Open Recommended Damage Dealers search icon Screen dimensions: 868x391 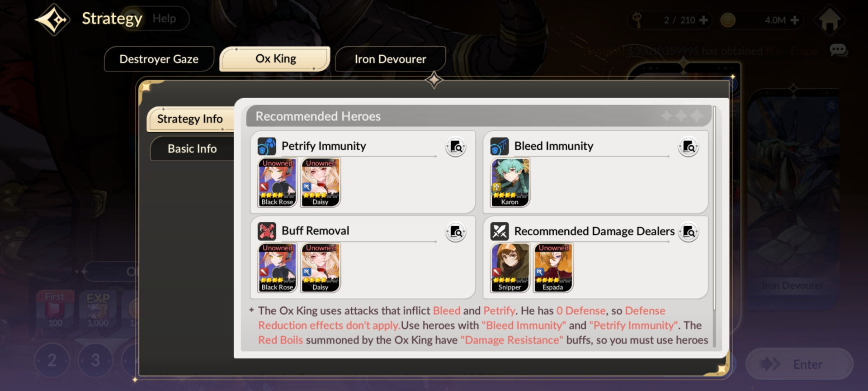pos(689,232)
